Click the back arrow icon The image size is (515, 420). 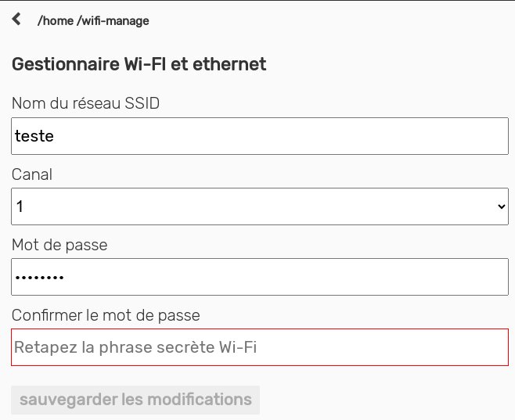[17, 20]
